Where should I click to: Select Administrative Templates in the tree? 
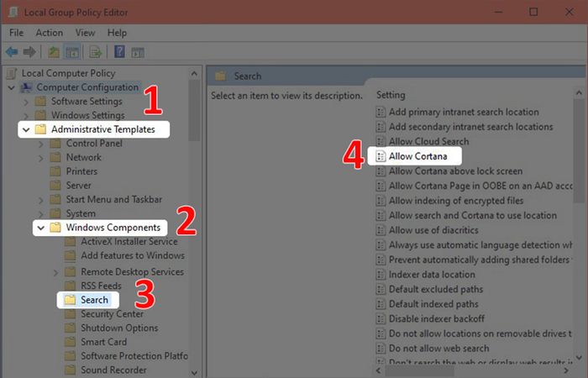pyautogui.click(x=103, y=129)
